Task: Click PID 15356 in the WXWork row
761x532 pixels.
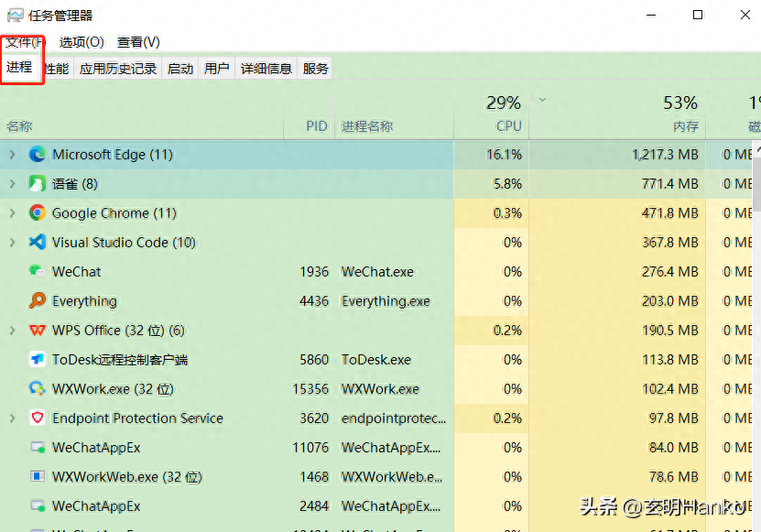Action: click(x=310, y=389)
